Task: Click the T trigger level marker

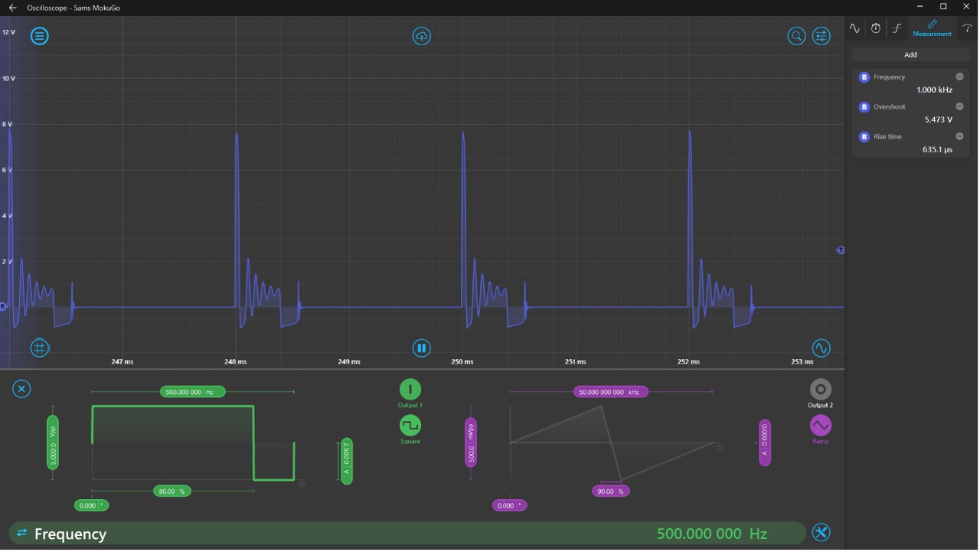Action: (841, 250)
